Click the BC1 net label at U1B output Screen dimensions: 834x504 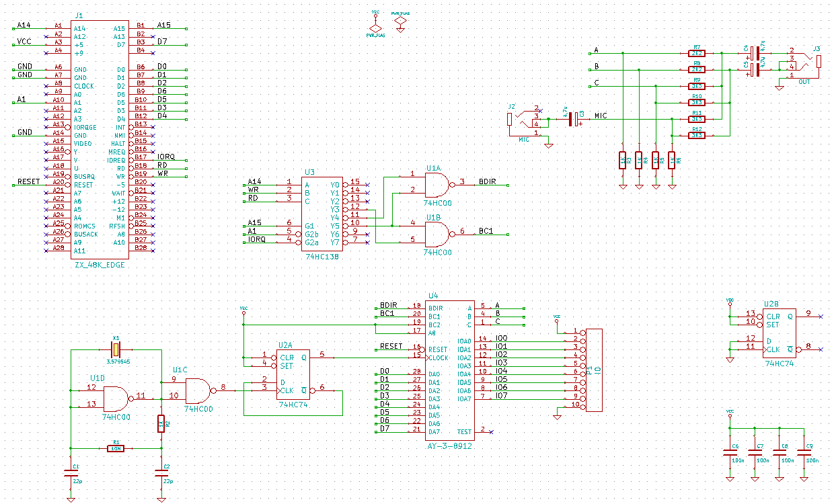(486, 231)
